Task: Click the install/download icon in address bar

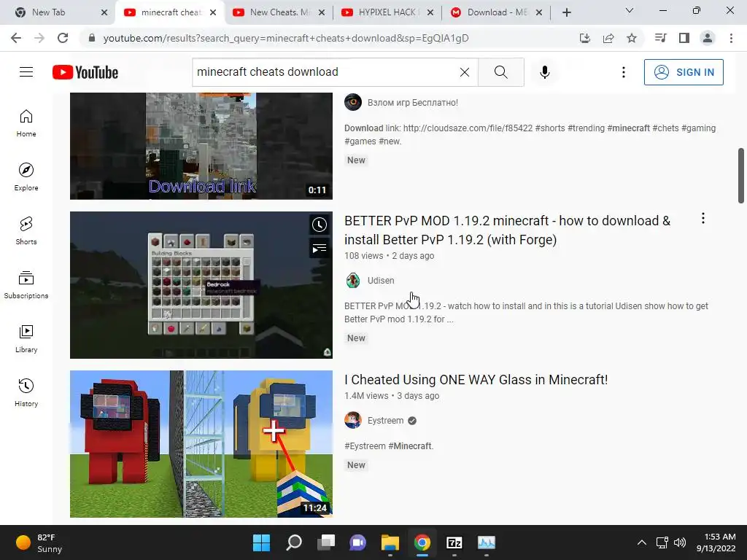Action: (585, 38)
